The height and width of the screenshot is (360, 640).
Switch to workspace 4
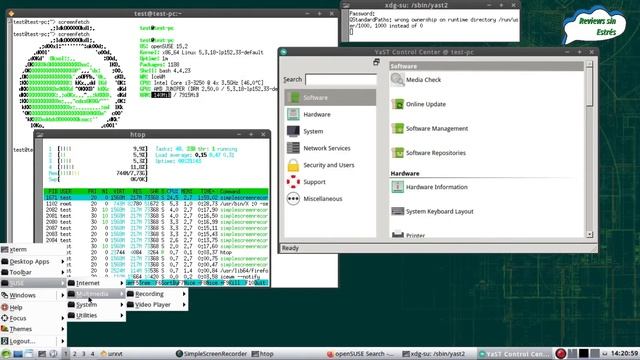click(x=93, y=354)
